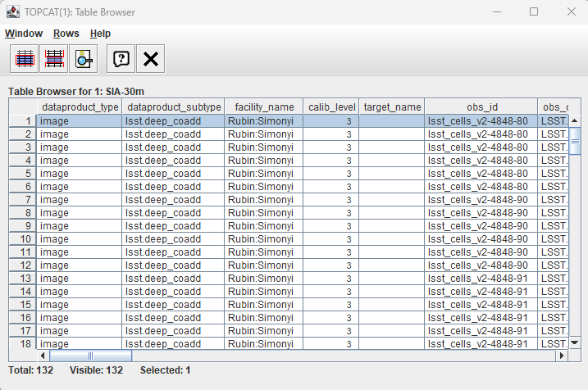588x390 pixels.
Task: Click 'lsst.deep_coadd' cell in row 16
Action: [173, 318]
